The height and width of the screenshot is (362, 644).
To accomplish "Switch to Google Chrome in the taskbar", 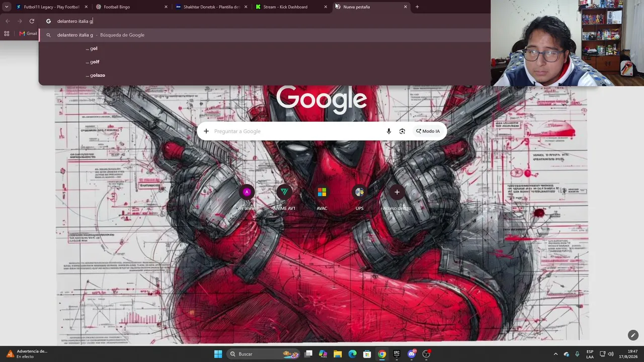I will coord(382,354).
